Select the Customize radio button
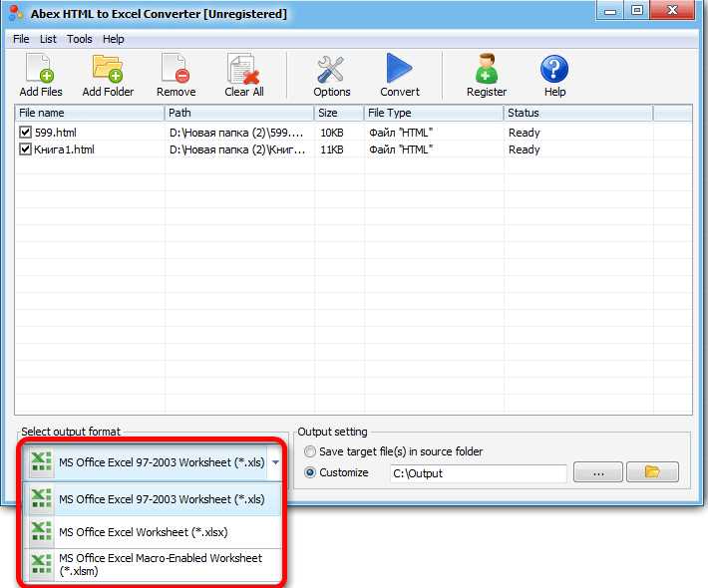 310,472
